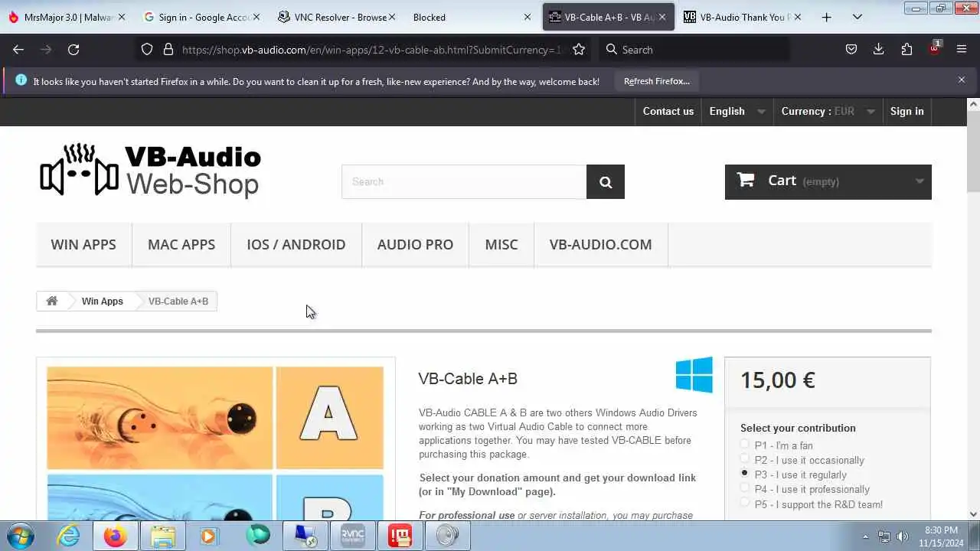
Task: Click the red uBlock extension icon
Action: (x=934, y=48)
